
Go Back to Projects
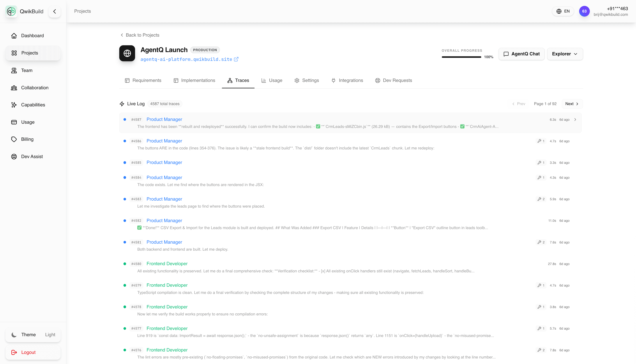pyautogui.click(x=140, y=35)
